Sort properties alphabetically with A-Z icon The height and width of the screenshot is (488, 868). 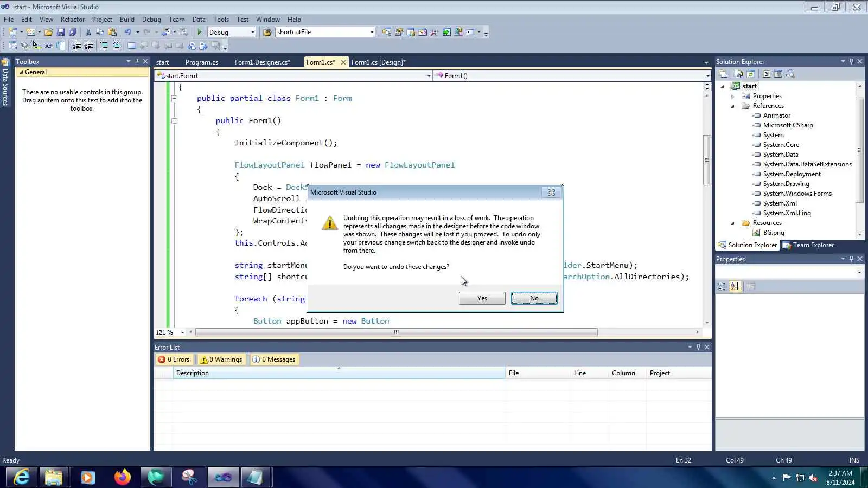coord(735,286)
